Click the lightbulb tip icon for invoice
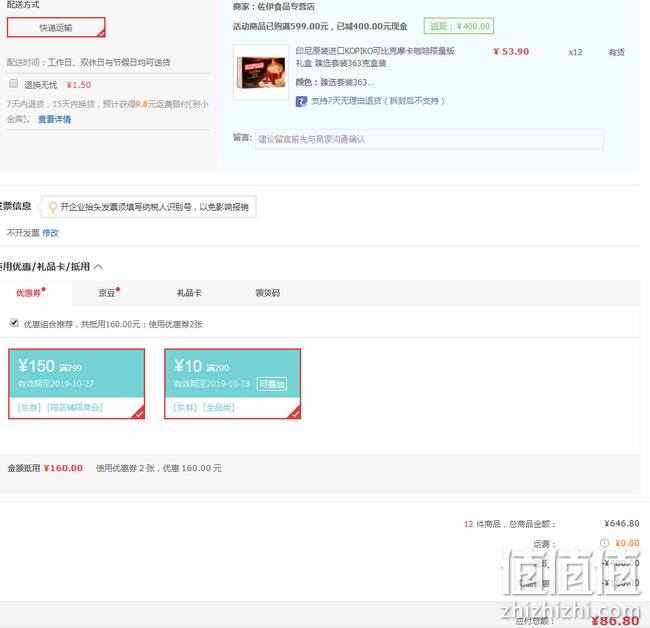Viewport: 650px width, 628px height. click(x=53, y=207)
